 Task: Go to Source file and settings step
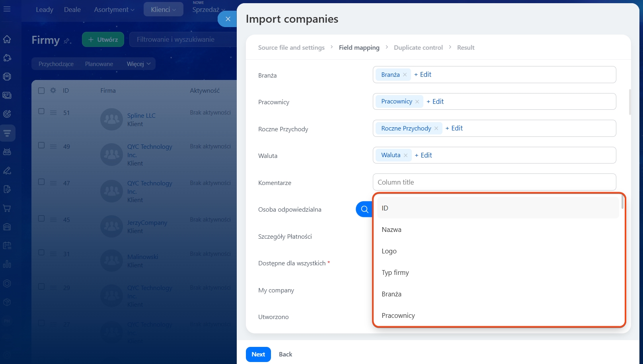[x=291, y=48]
